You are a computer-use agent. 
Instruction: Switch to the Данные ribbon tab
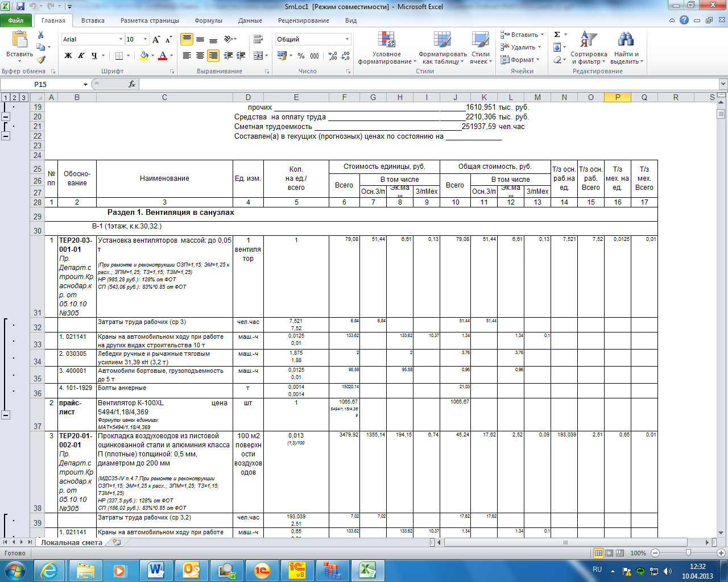click(250, 20)
